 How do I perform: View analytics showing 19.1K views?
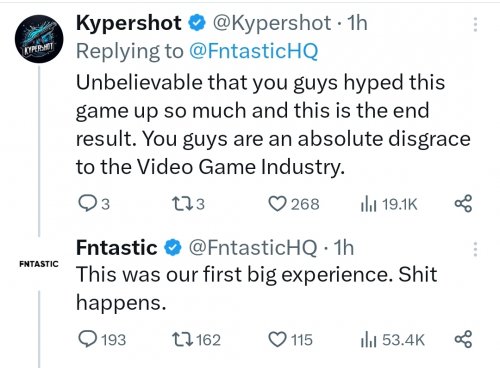[389, 204]
